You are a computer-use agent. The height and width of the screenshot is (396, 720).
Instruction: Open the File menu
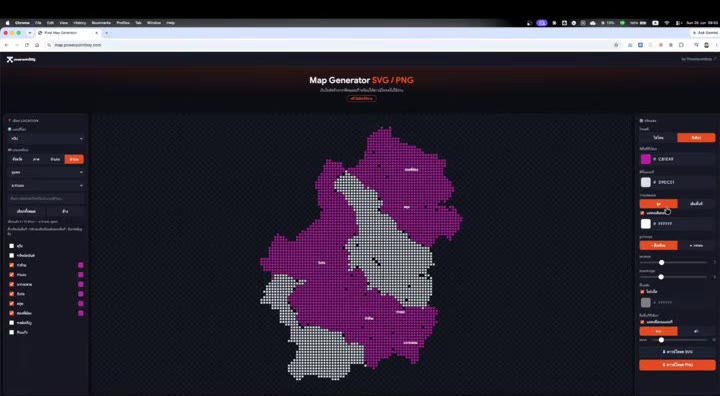click(x=38, y=23)
